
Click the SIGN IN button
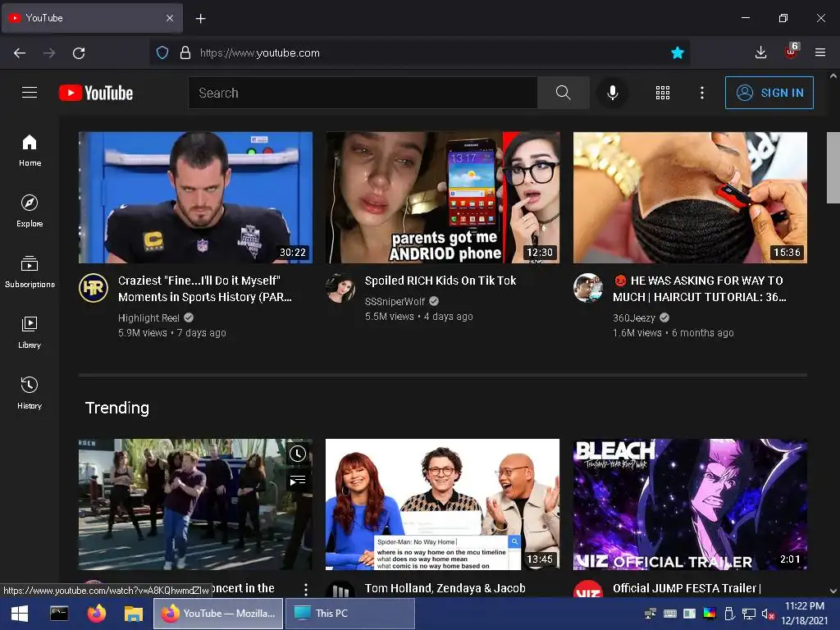[x=769, y=93]
